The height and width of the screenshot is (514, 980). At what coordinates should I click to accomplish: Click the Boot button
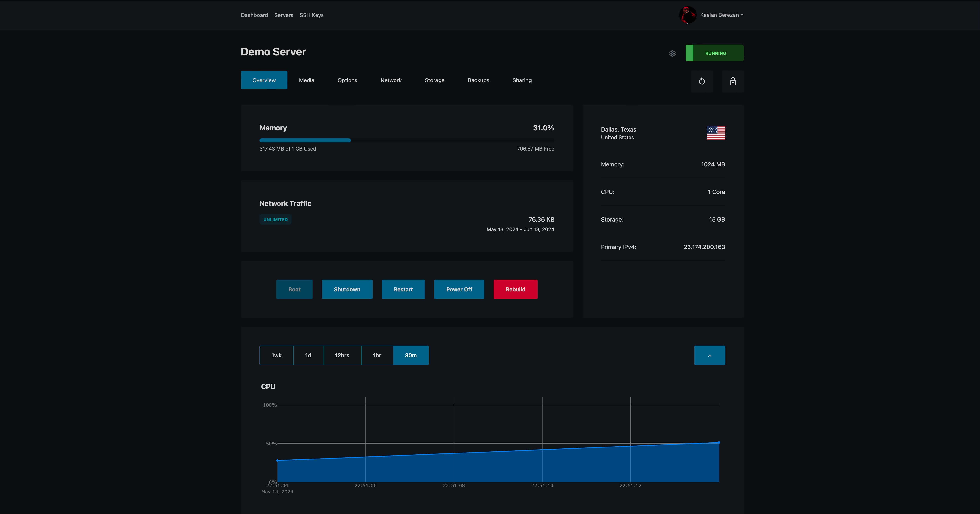(294, 289)
